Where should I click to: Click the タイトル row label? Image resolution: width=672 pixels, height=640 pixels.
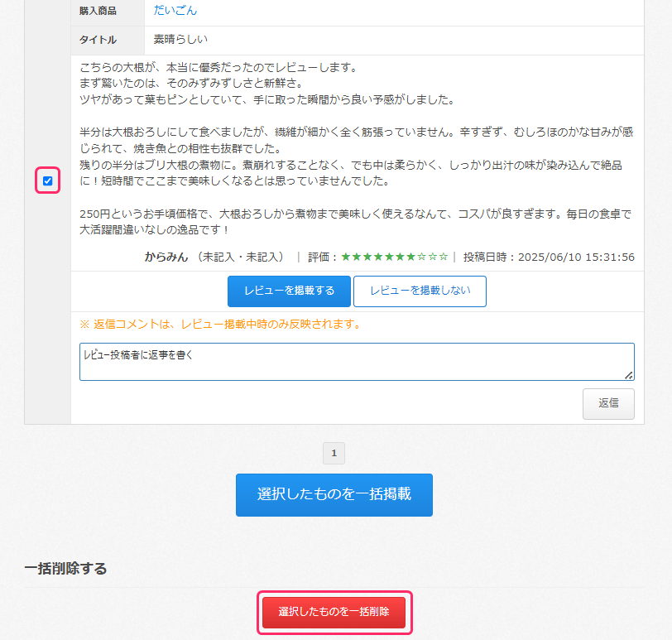(x=98, y=40)
